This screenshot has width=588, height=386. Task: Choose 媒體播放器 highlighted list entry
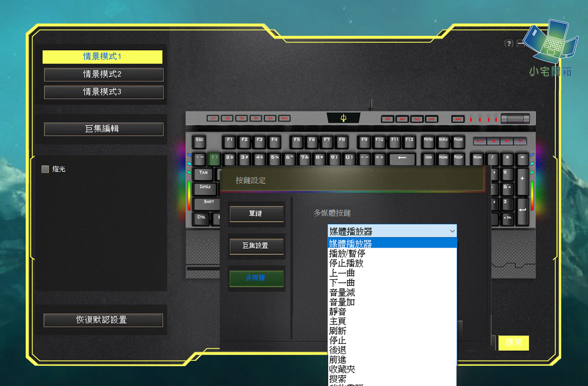pyautogui.click(x=392, y=243)
